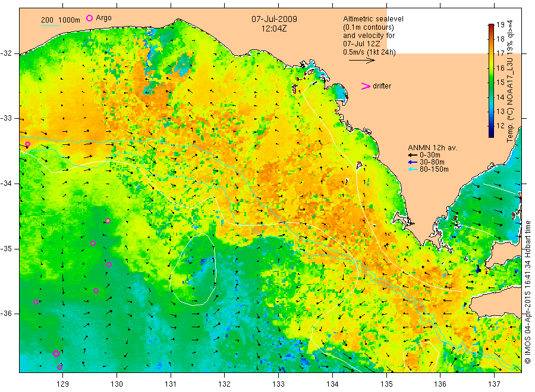Click the '30-80m' depth label
The image size is (535, 392).
tap(432, 162)
